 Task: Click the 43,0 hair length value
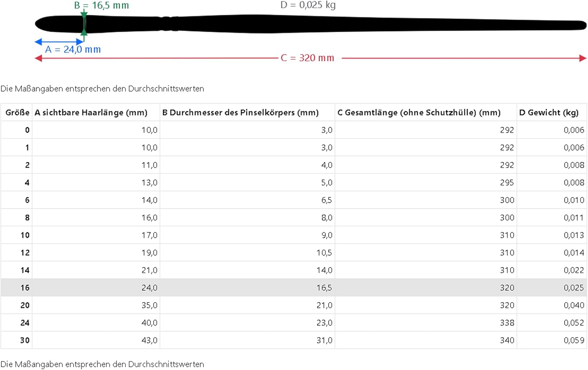[x=149, y=340]
